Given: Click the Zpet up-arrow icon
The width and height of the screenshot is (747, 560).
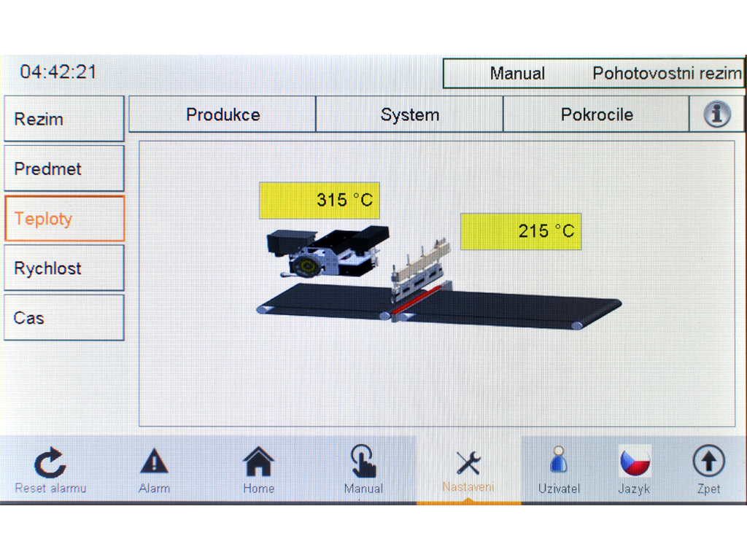Looking at the screenshot, I should [708, 462].
